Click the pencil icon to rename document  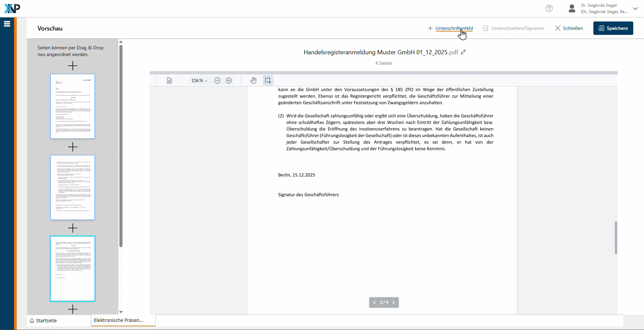[463, 52]
